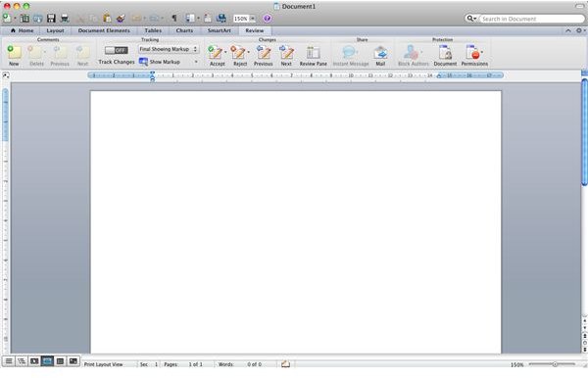Adjust the zoom slider in status bar
This screenshot has height=378, width=588.
click(555, 364)
